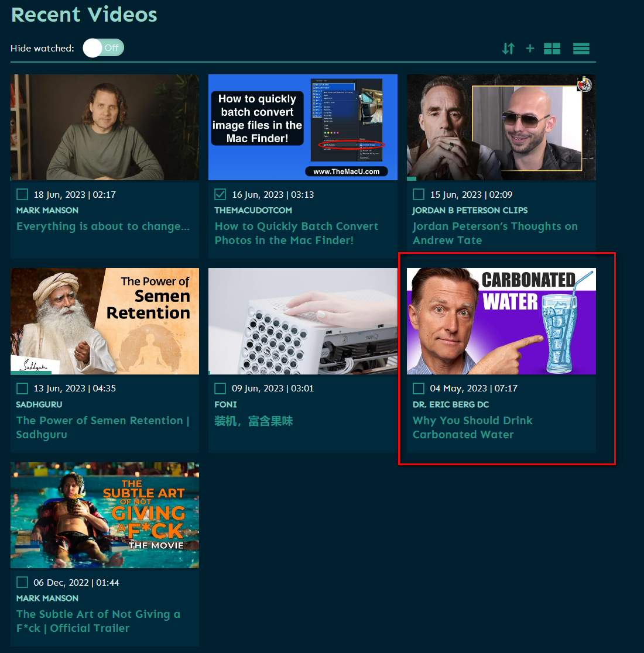
Task: Play the Subtle Art movie trailer thumbnail
Action: click(x=105, y=515)
